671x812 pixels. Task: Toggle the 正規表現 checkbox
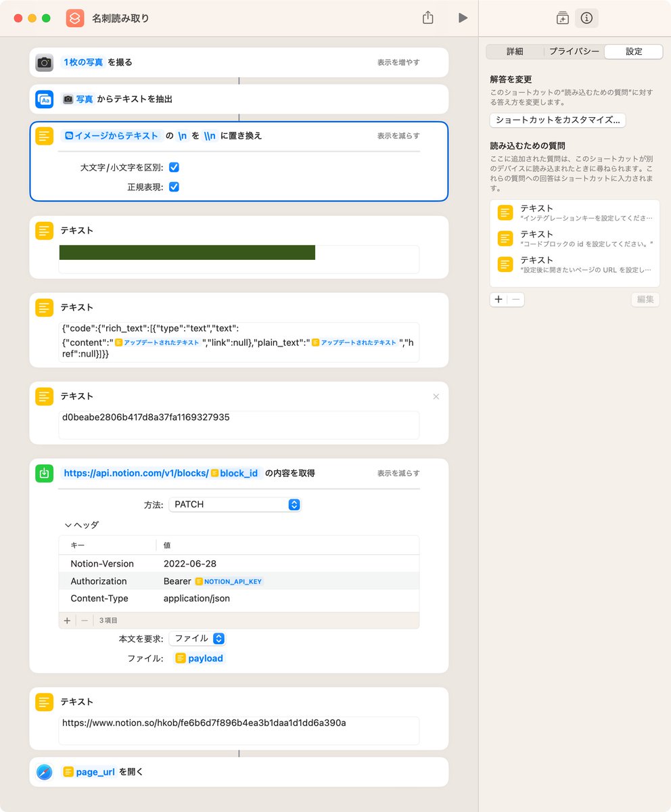pos(174,187)
